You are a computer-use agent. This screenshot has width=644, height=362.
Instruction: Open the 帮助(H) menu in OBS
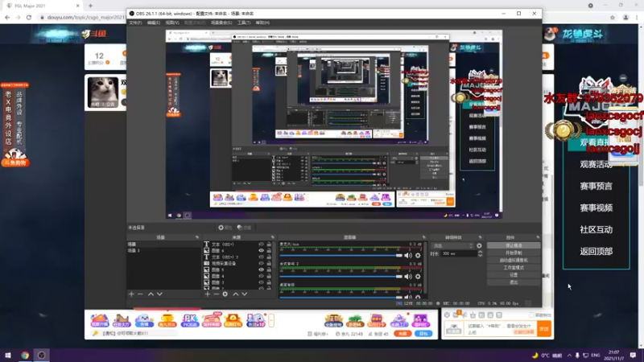262,23
